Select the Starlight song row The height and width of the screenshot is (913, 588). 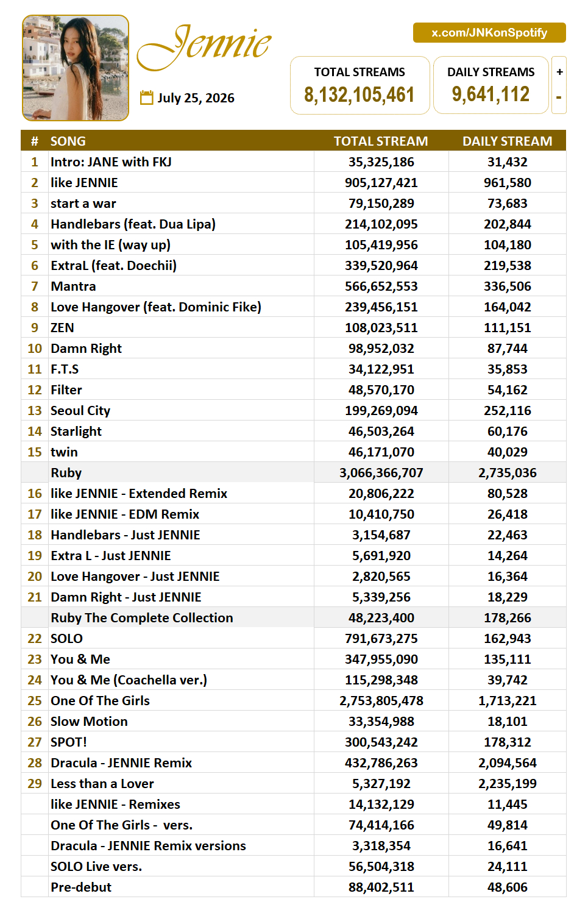point(294,431)
